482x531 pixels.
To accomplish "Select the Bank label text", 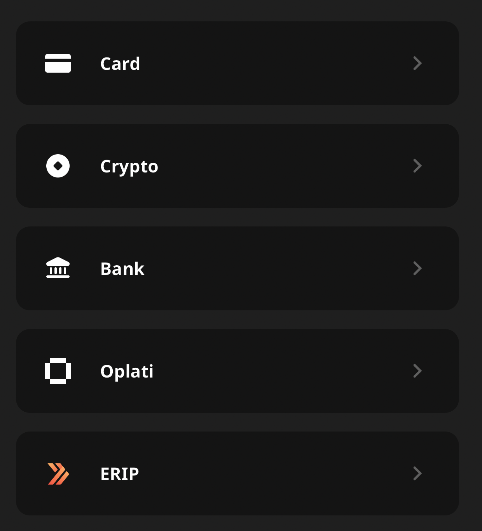I will 122,269.
